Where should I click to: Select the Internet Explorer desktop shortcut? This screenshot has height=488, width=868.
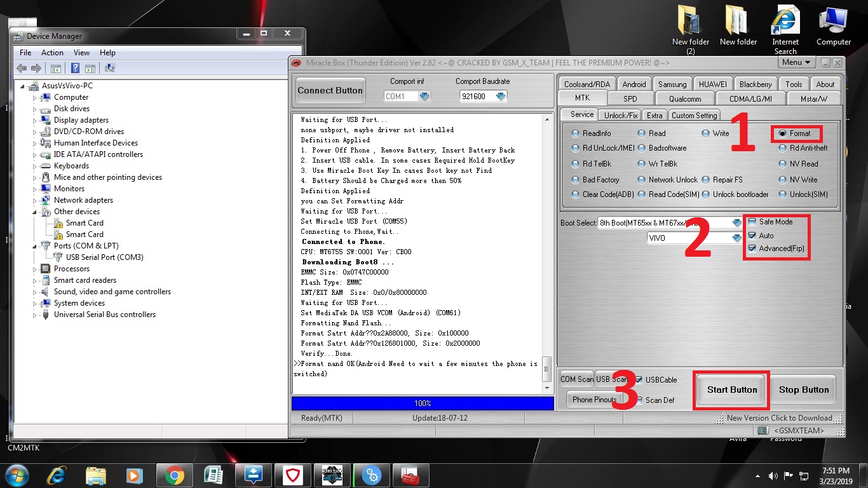tap(785, 30)
